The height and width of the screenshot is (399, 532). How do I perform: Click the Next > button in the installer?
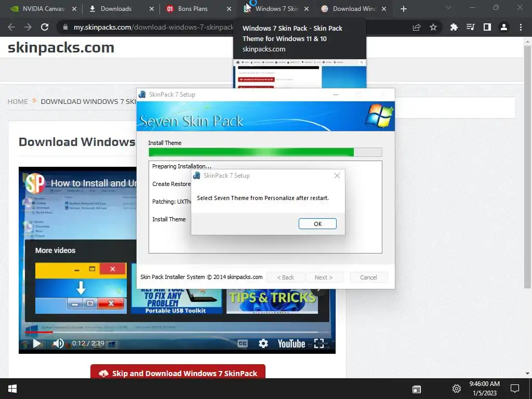pyautogui.click(x=324, y=277)
